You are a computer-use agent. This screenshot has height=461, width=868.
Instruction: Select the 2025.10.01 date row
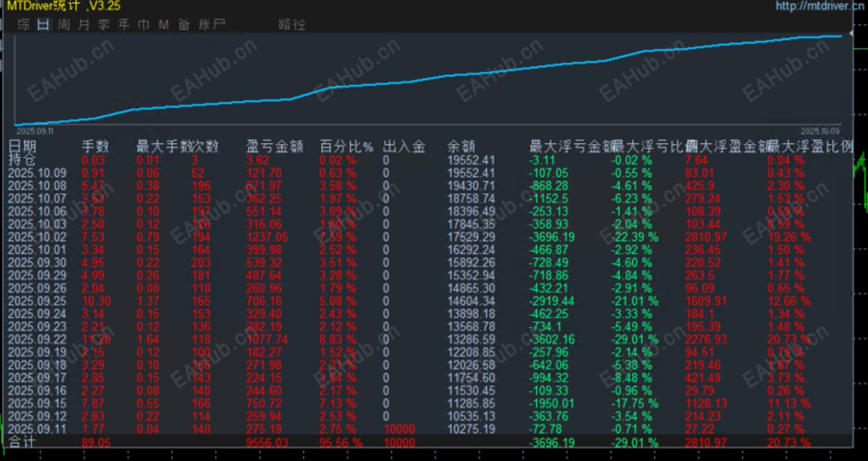coord(37,250)
